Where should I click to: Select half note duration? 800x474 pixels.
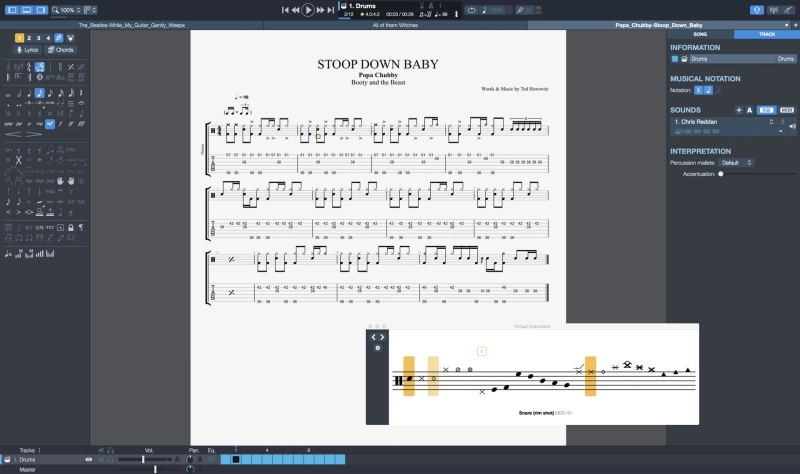coord(18,93)
